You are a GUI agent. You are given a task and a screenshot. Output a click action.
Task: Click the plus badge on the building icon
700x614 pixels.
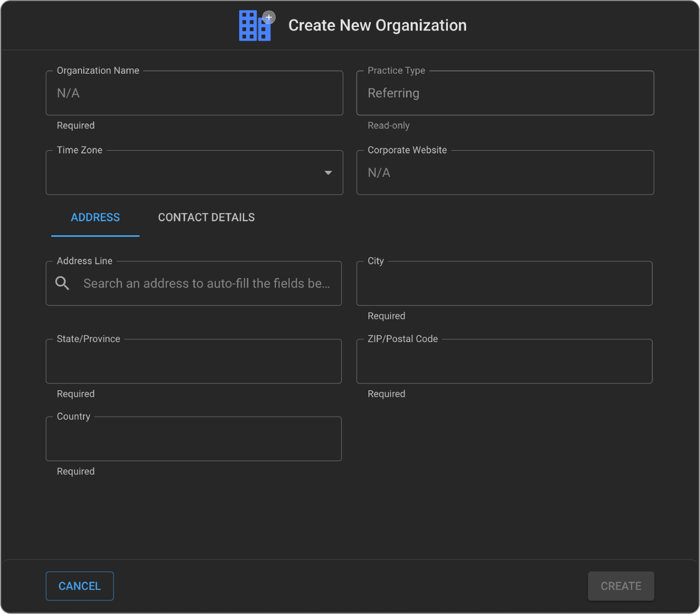[x=269, y=17]
